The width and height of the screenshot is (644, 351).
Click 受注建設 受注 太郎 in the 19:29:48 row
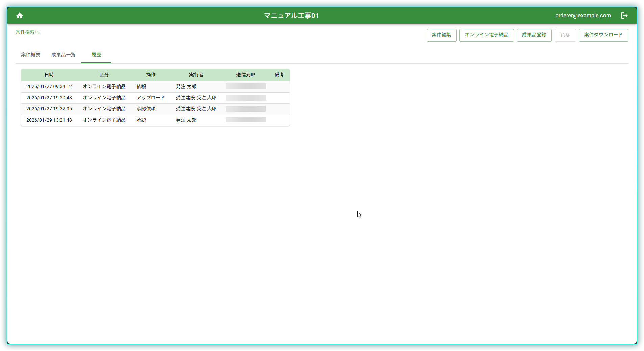pos(196,98)
